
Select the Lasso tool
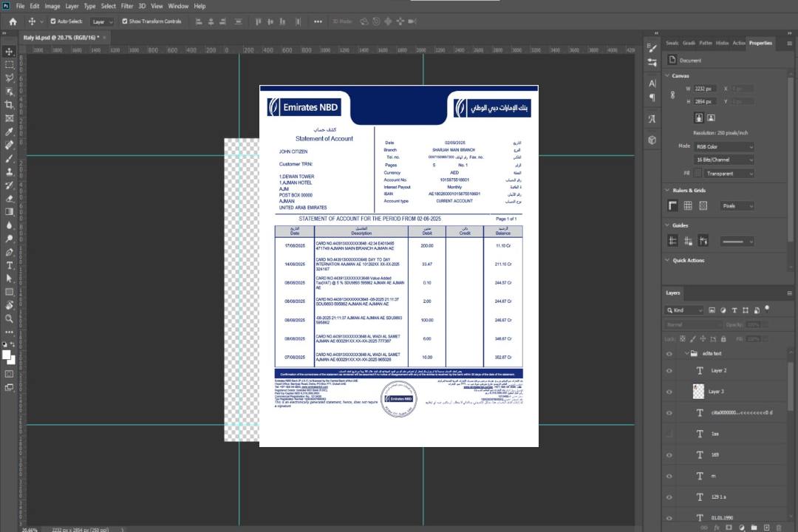point(9,78)
